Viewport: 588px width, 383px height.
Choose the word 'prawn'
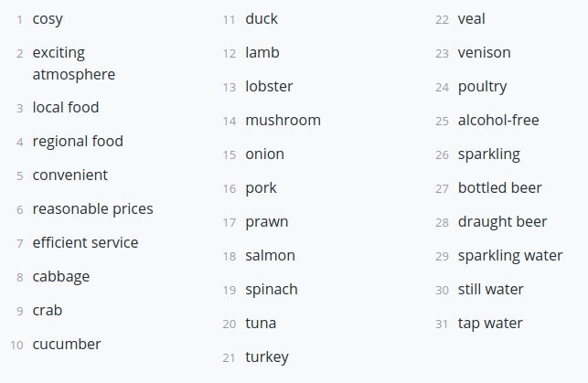[267, 222]
